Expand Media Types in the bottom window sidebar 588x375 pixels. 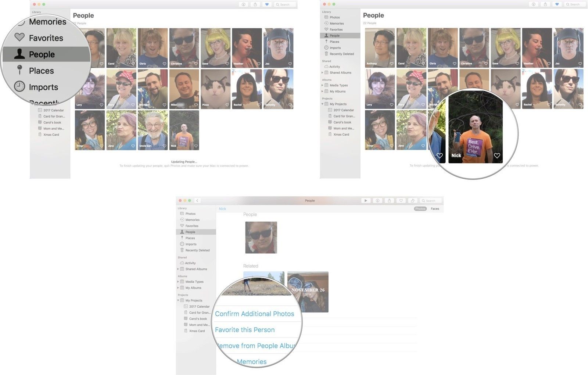[x=178, y=282]
